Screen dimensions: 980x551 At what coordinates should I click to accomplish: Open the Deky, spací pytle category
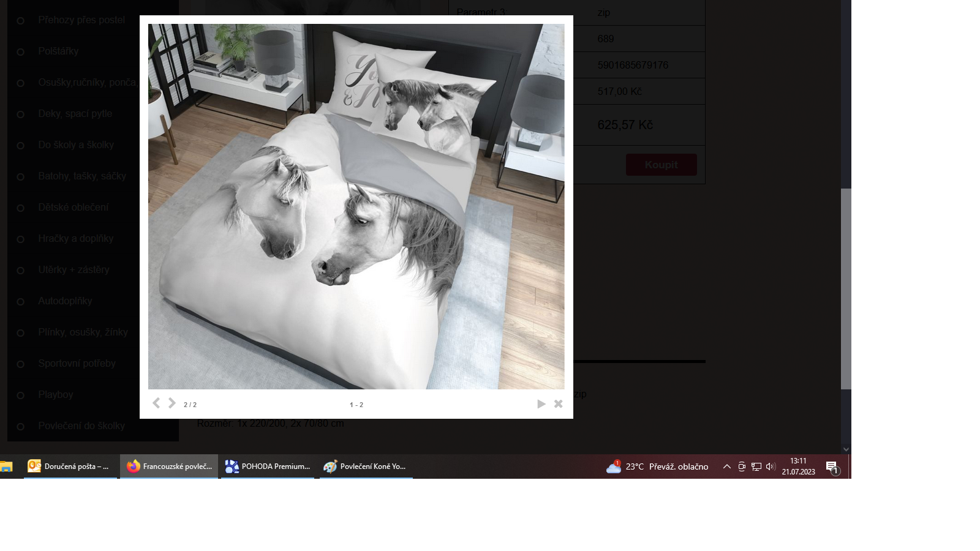click(75, 113)
